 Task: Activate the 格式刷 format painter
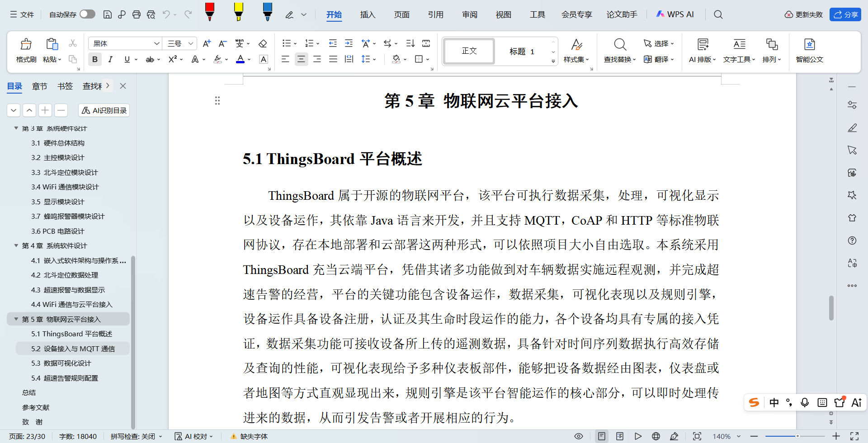coord(26,50)
